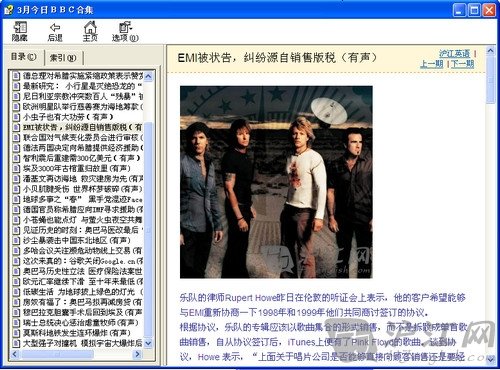
Task: Click the contents list horizontal scroll thumb
Action: [x=57, y=354]
